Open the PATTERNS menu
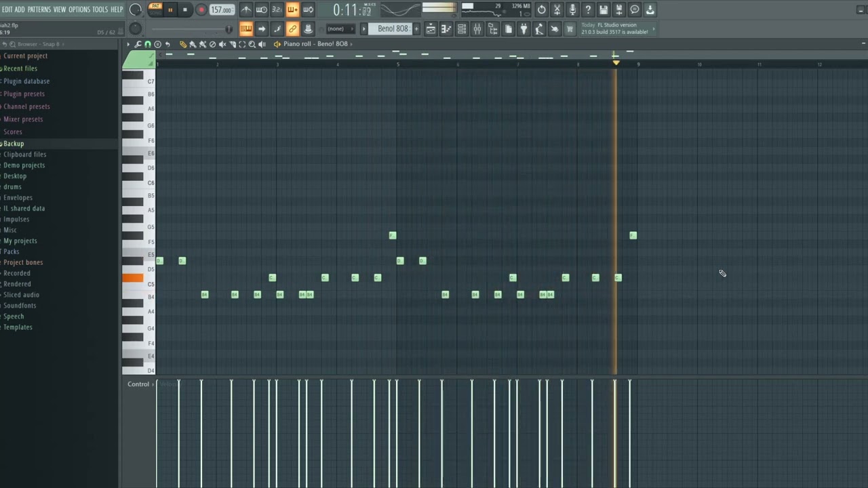 [x=39, y=9]
